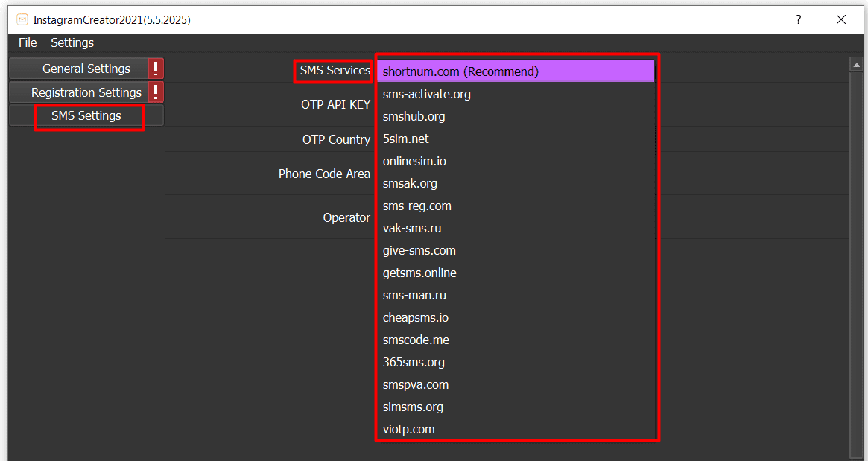
Task: Pick 365sms.org entry
Action: pyautogui.click(x=516, y=362)
